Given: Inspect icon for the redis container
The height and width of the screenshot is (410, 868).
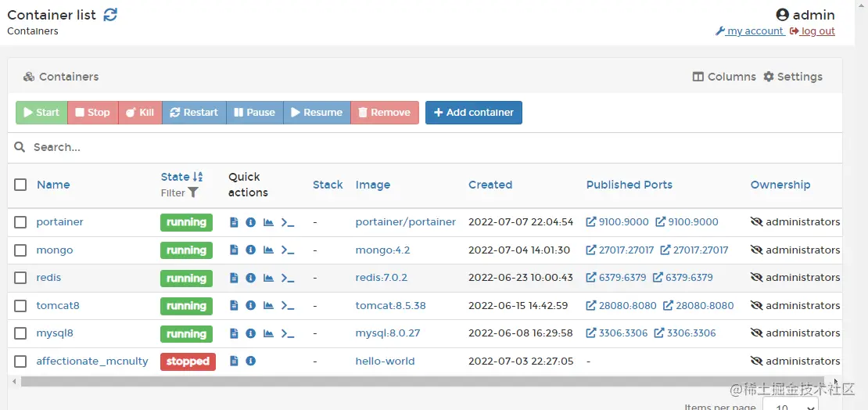Looking at the screenshot, I should tap(251, 278).
